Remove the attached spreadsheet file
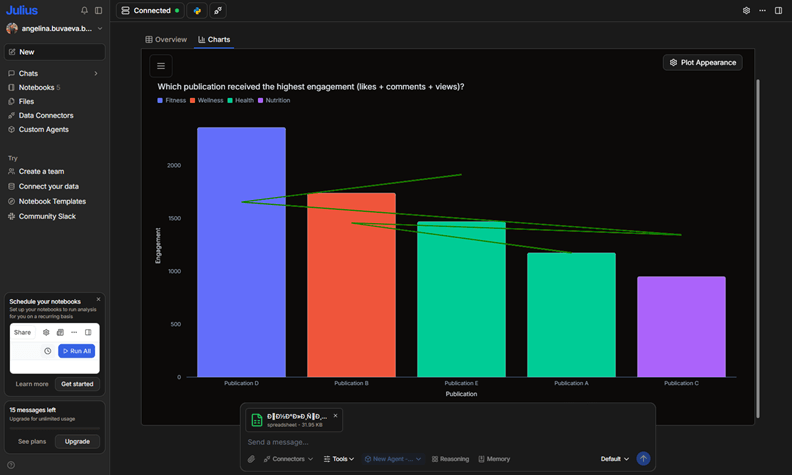 pyautogui.click(x=335, y=415)
